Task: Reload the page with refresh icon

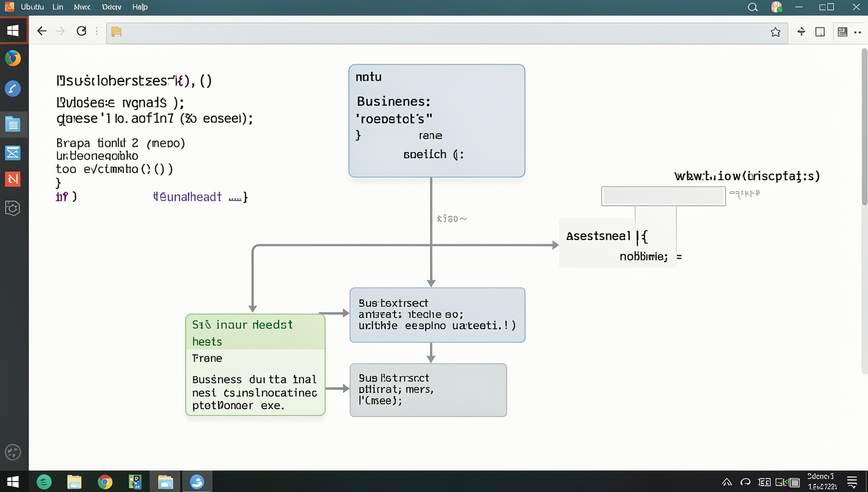Action: [x=81, y=31]
